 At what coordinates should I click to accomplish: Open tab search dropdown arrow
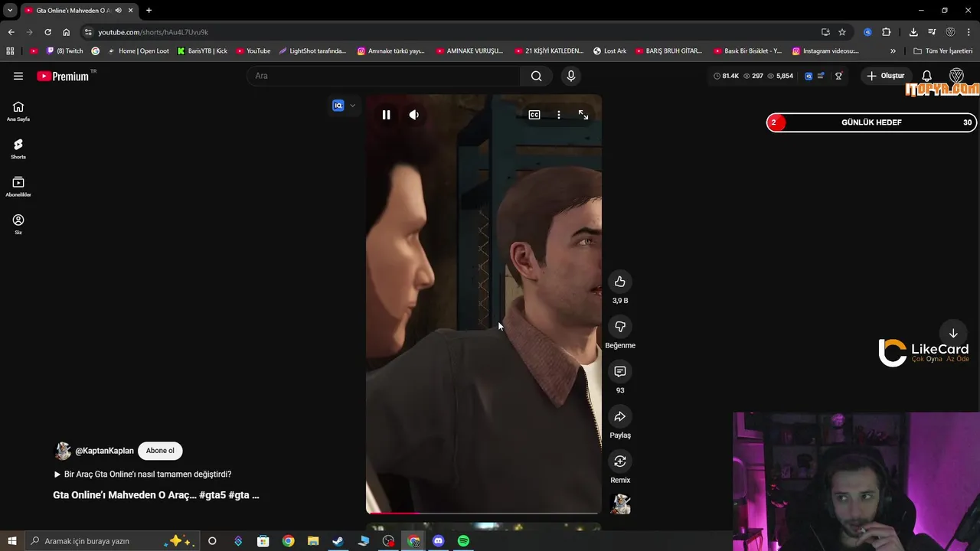pos(10,10)
